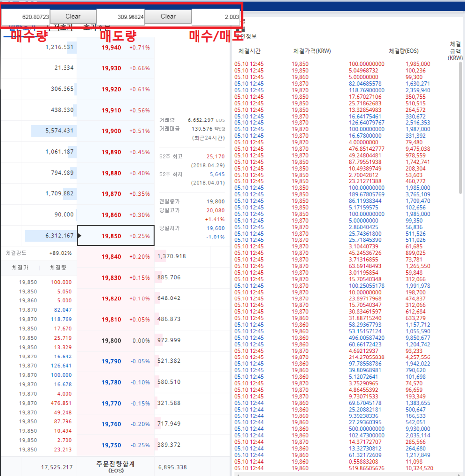Image resolution: width=465 pixels, height=476 pixels.
Task: Click the total bid quantity 6,895.338
Action: (172, 467)
